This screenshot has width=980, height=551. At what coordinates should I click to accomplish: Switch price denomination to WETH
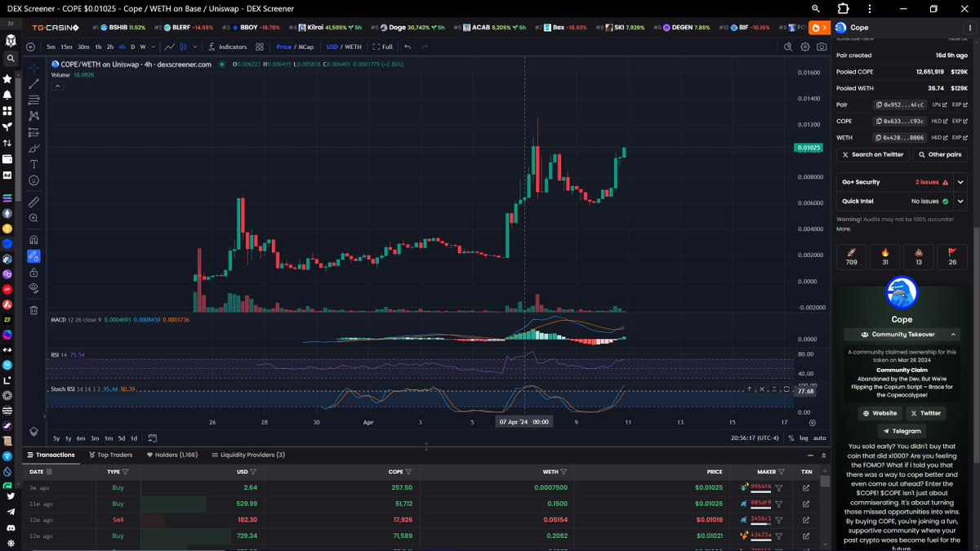coord(353,47)
